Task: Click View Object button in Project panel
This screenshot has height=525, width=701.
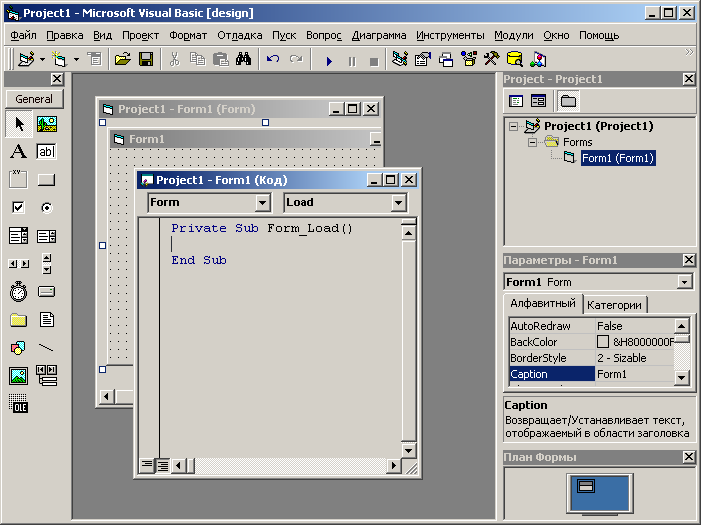Action: pyautogui.click(x=538, y=101)
